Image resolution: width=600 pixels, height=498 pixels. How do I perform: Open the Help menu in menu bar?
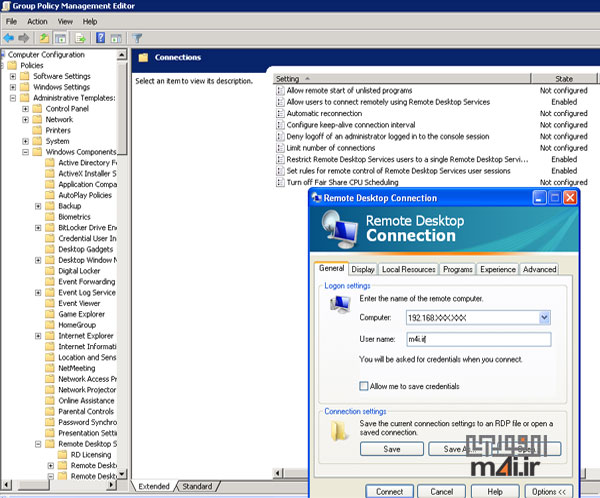(x=90, y=21)
